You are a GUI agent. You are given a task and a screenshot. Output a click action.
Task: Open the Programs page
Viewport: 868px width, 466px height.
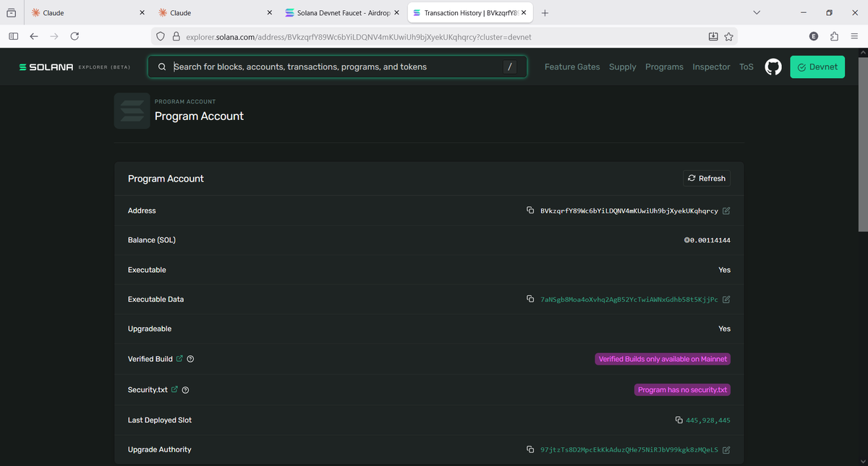pos(664,67)
